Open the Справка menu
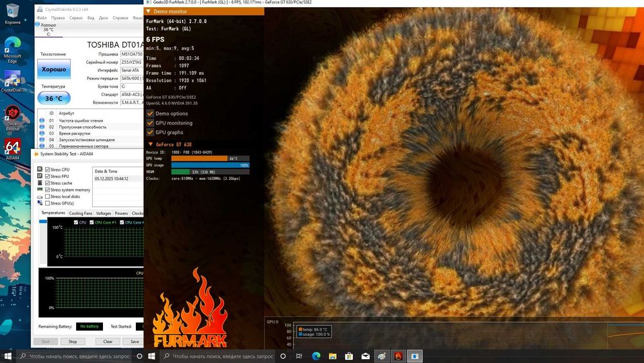 (120, 18)
